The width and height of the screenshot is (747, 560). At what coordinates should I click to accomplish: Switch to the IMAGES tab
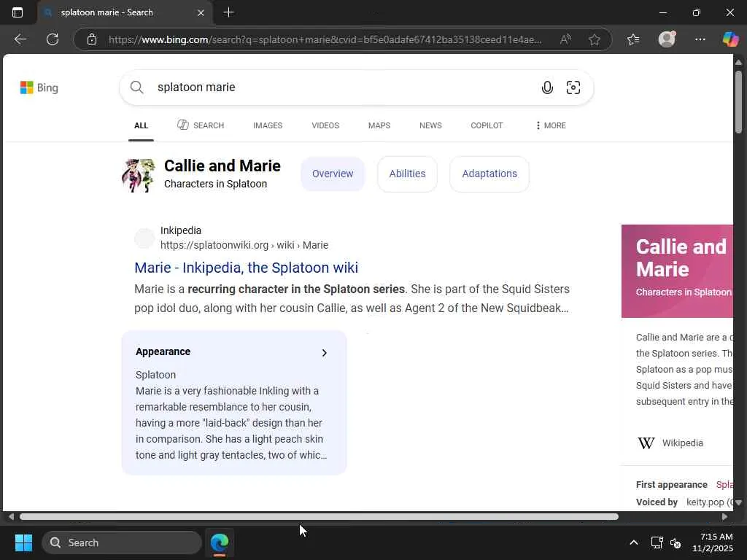[x=268, y=125]
